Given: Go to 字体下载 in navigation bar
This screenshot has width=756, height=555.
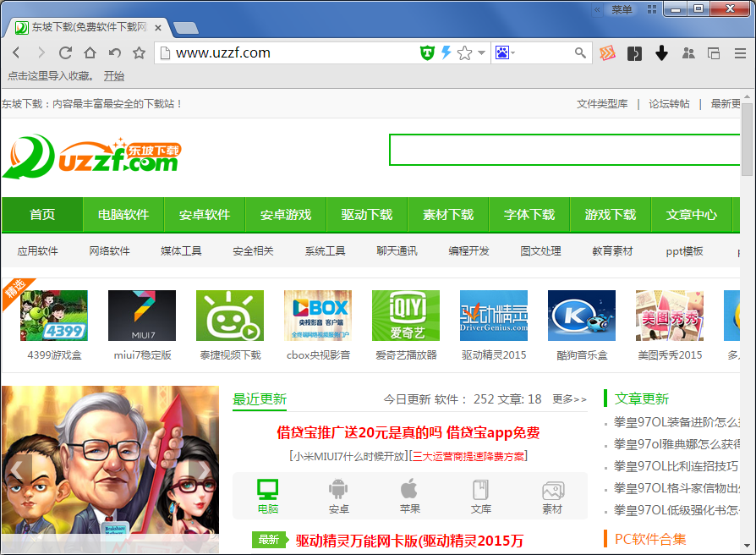Looking at the screenshot, I should point(529,215).
